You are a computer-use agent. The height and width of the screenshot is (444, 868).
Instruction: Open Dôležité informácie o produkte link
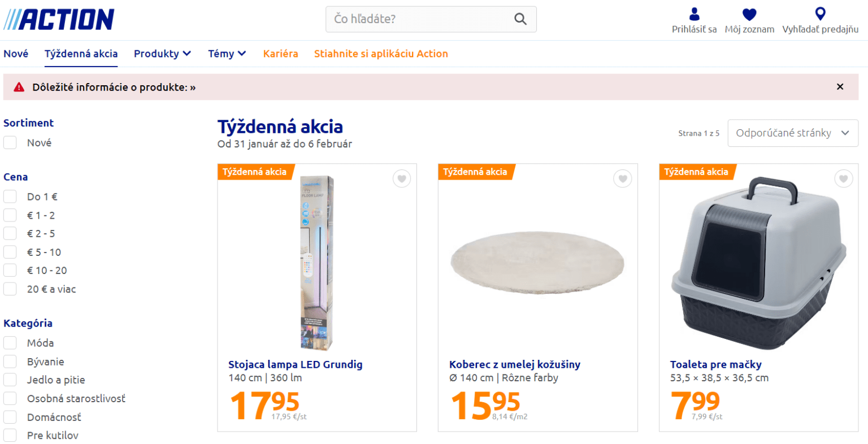[x=112, y=87]
